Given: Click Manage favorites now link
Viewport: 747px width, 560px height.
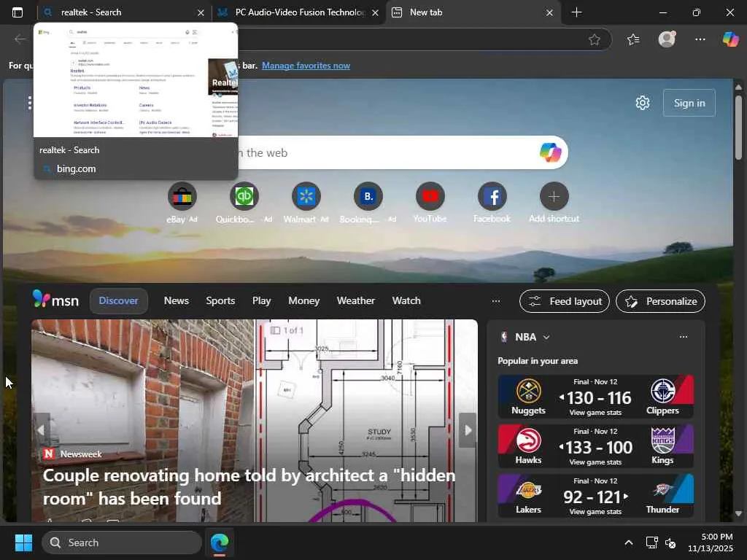Looking at the screenshot, I should pyautogui.click(x=306, y=66).
